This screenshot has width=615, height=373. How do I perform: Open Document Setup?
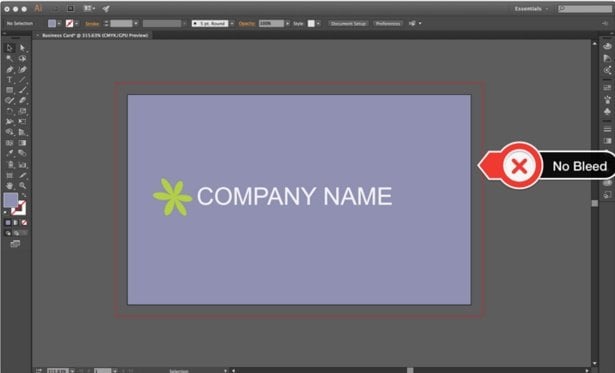(x=348, y=24)
